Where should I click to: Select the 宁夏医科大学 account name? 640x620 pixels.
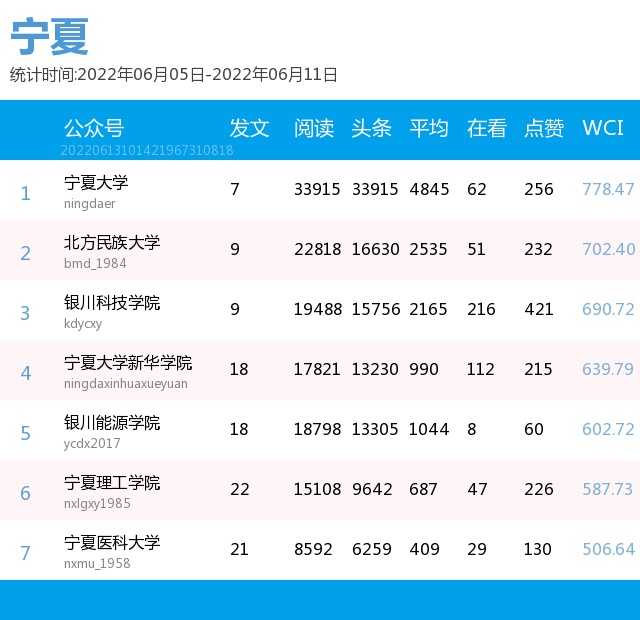pos(112,543)
